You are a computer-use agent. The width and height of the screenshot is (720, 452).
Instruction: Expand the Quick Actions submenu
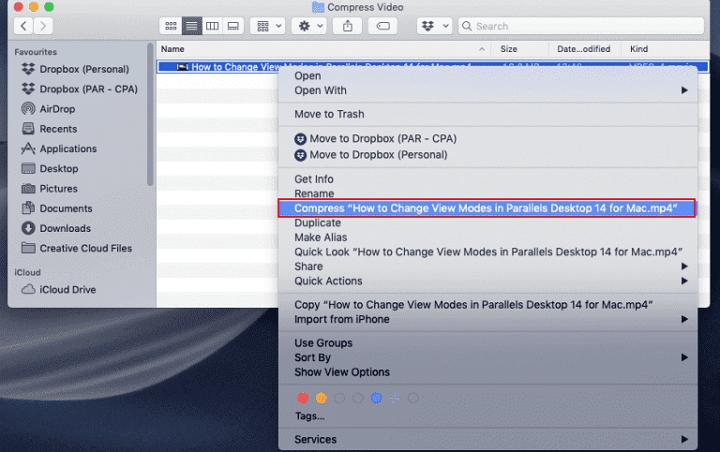[488, 281]
